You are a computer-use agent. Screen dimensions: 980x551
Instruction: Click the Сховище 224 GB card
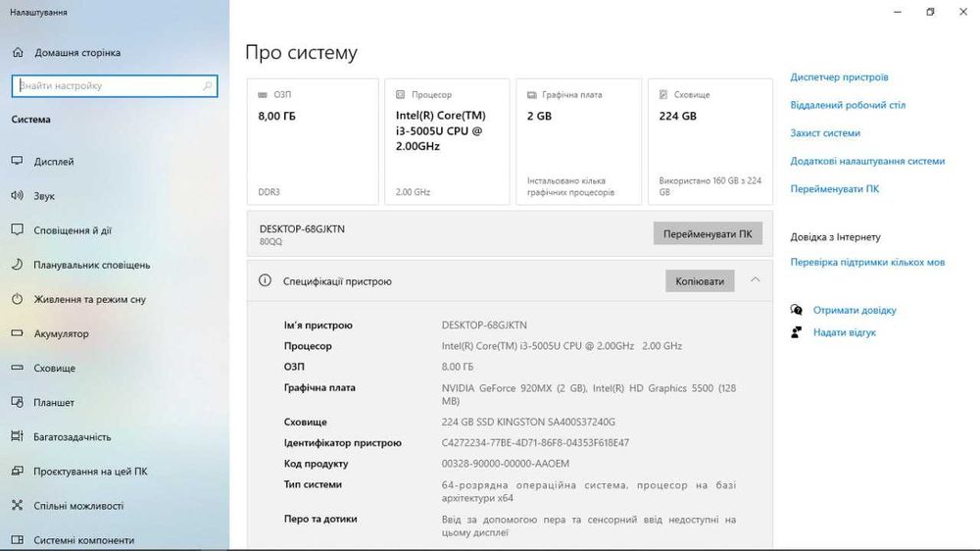pos(710,141)
